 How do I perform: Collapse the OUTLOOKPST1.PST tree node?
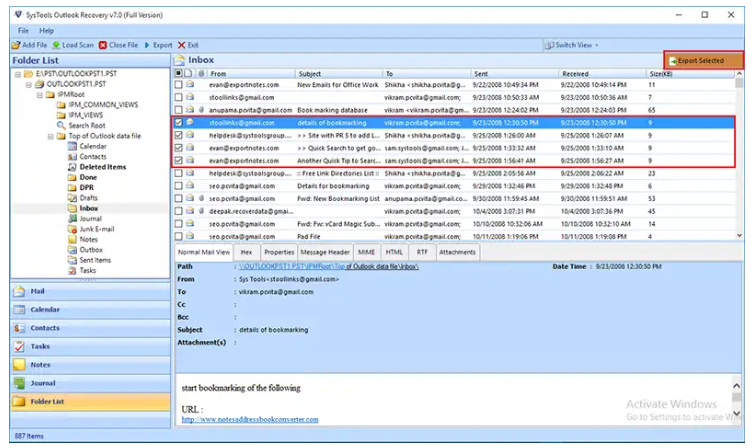(x=28, y=85)
